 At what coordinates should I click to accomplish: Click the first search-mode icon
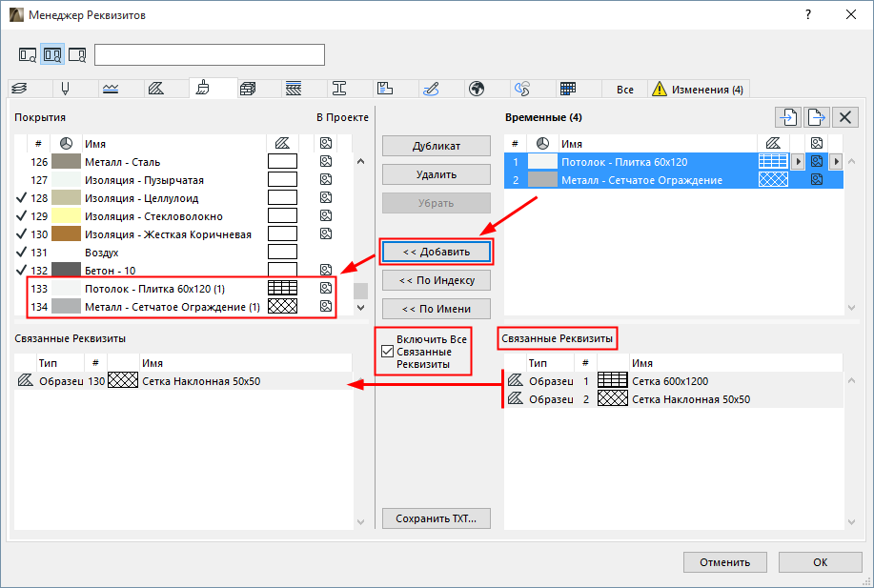(x=28, y=54)
